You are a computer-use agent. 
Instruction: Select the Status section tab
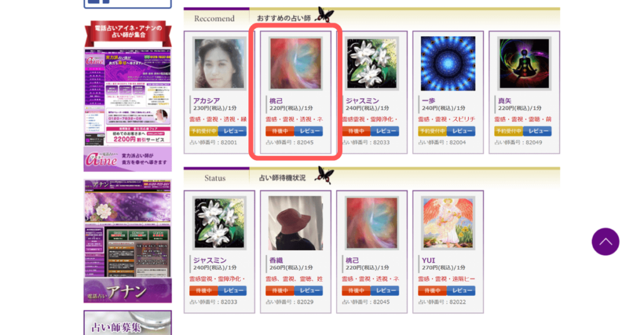pyautogui.click(x=216, y=177)
